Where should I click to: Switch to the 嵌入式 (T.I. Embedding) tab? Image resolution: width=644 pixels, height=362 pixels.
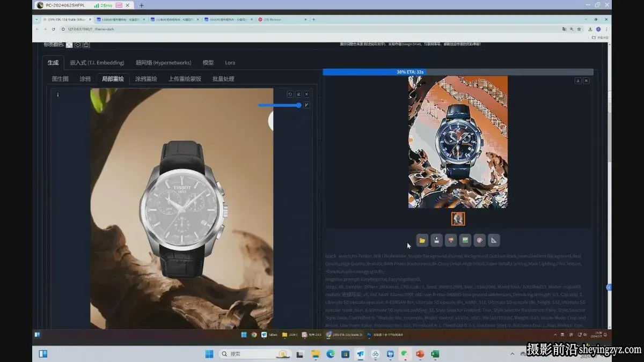pos(97,63)
